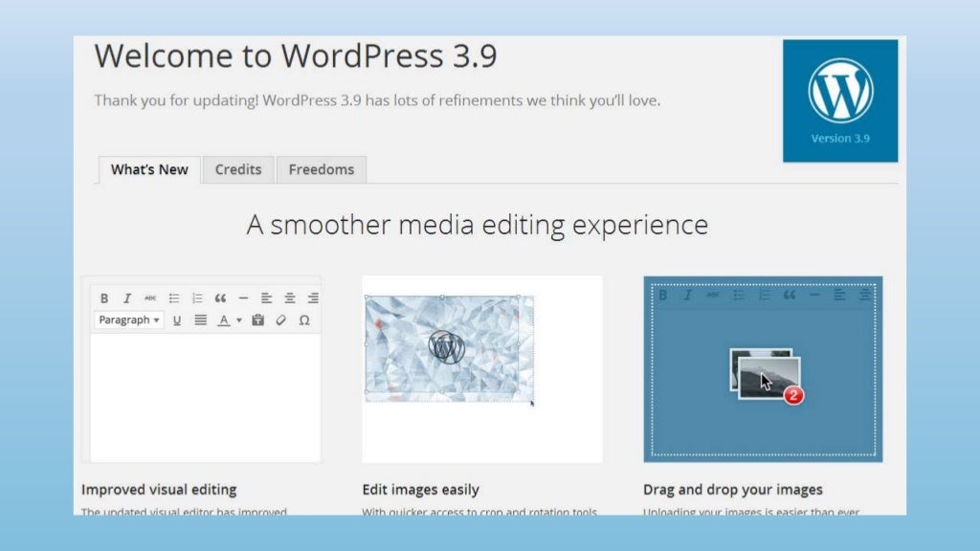Click the strikethrough ABC icon

point(150,298)
